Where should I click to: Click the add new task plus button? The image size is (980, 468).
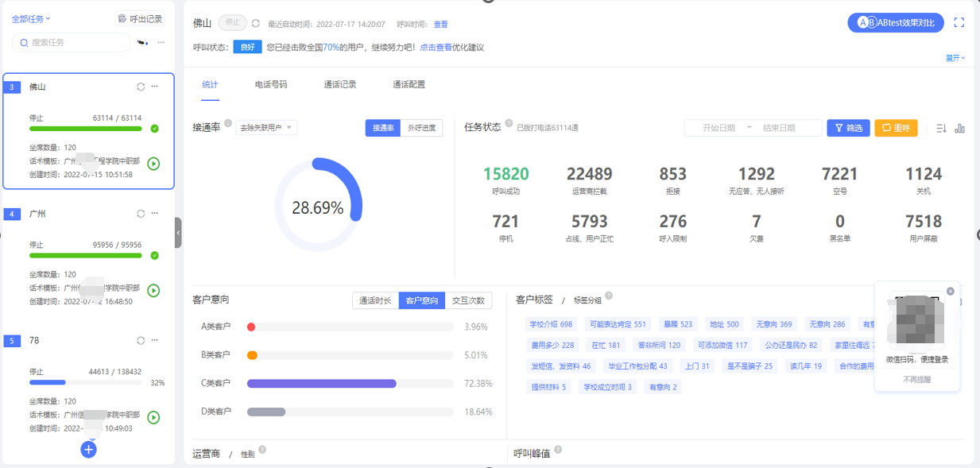pos(88,450)
